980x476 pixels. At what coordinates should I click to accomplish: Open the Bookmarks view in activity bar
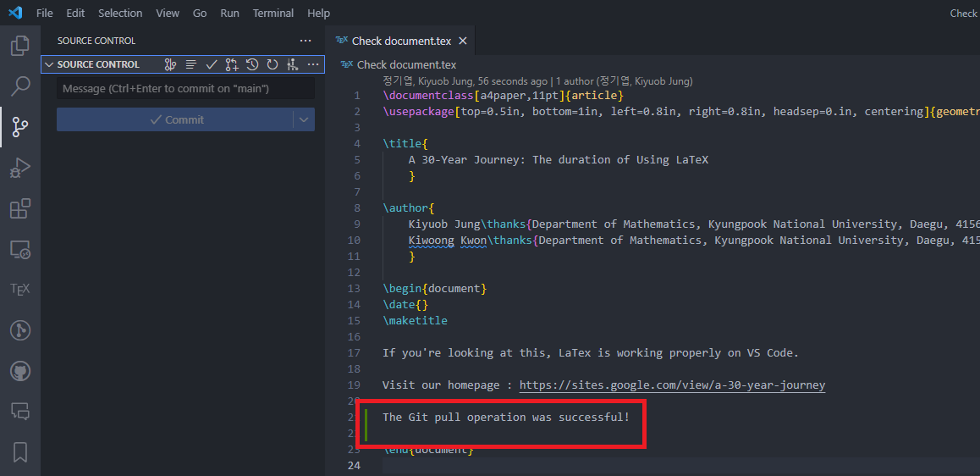click(x=20, y=451)
